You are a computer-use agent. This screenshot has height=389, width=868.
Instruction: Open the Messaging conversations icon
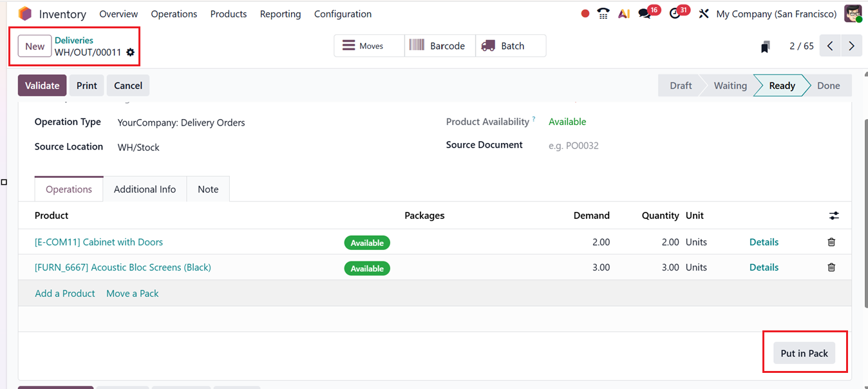(644, 13)
